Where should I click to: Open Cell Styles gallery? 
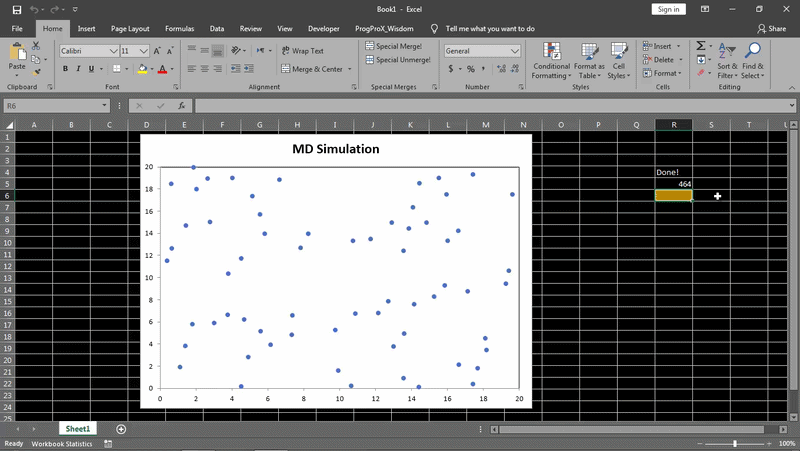(x=619, y=61)
